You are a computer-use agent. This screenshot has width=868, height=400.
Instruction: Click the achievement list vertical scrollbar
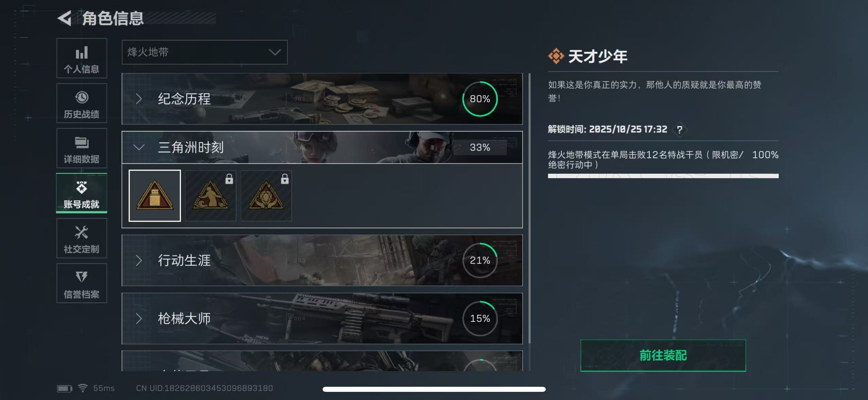(529, 209)
